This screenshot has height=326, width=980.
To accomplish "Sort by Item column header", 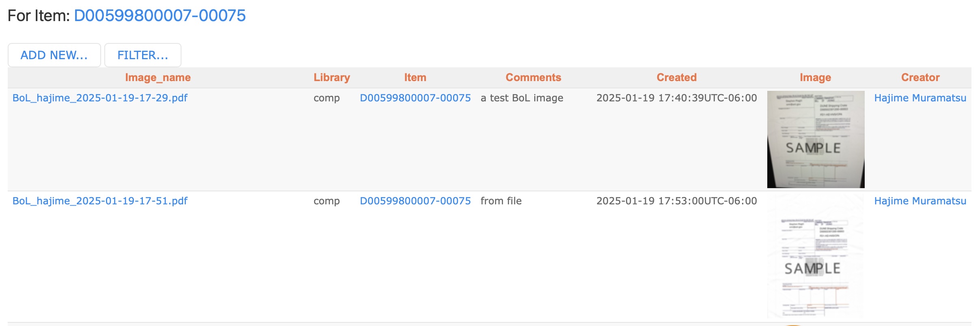I will [x=415, y=77].
